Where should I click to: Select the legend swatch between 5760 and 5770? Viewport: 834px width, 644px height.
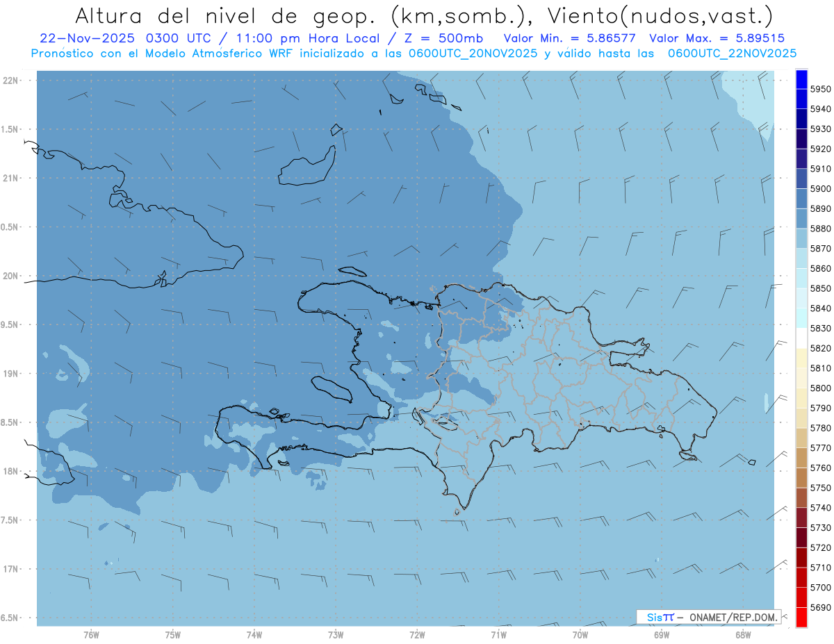[801, 458]
